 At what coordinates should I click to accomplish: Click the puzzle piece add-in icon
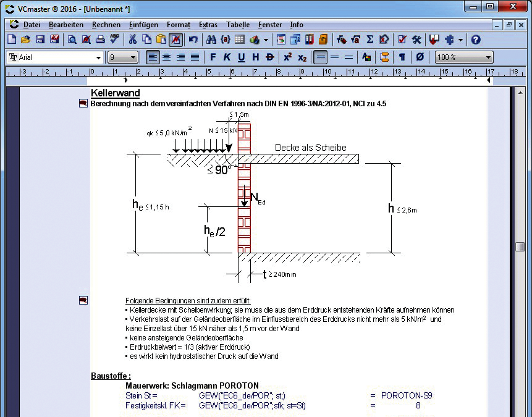click(x=450, y=40)
